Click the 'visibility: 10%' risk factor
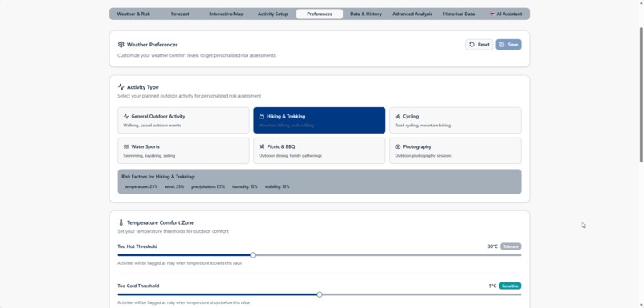 (x=277, y=186)
